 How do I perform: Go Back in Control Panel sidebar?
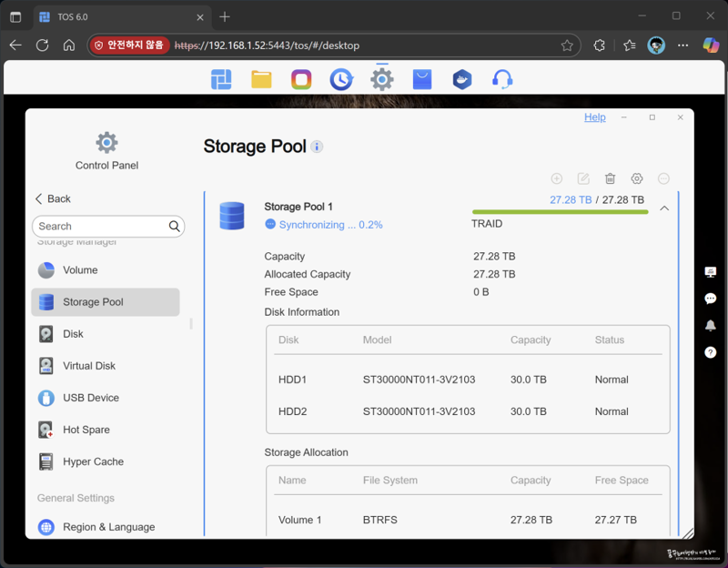tap(53, 198)
